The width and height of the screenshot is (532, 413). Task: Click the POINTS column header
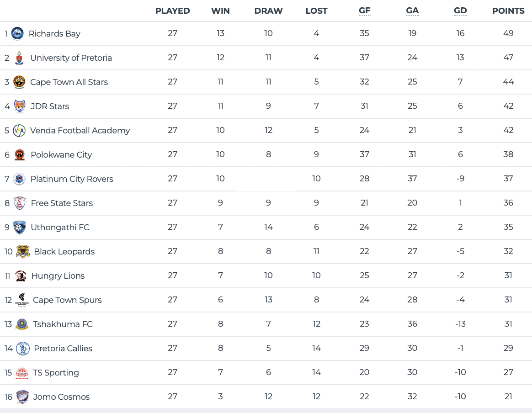[508, 11]
